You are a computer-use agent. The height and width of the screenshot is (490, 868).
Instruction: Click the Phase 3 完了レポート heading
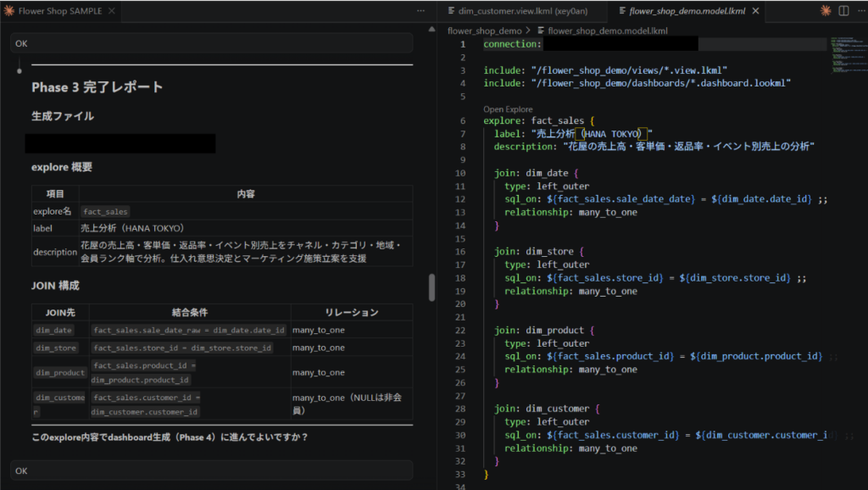[x=97, y=87]
